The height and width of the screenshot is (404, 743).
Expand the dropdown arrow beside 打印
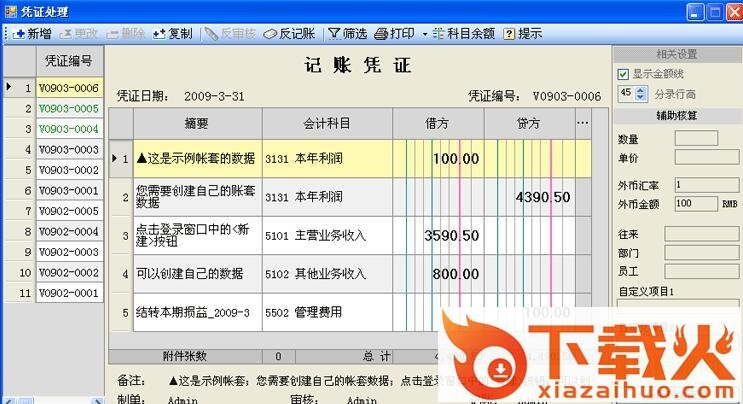[425, 34]
